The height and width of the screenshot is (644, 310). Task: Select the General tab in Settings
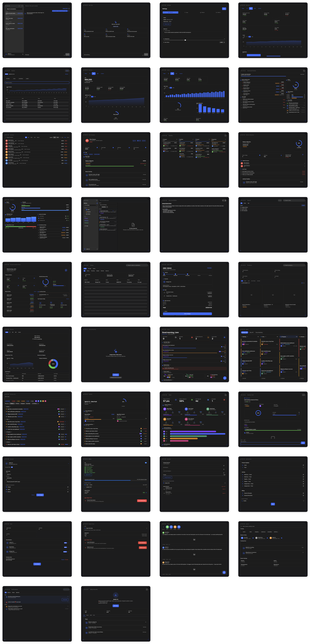pyautogui.click(x=170, y=12)
